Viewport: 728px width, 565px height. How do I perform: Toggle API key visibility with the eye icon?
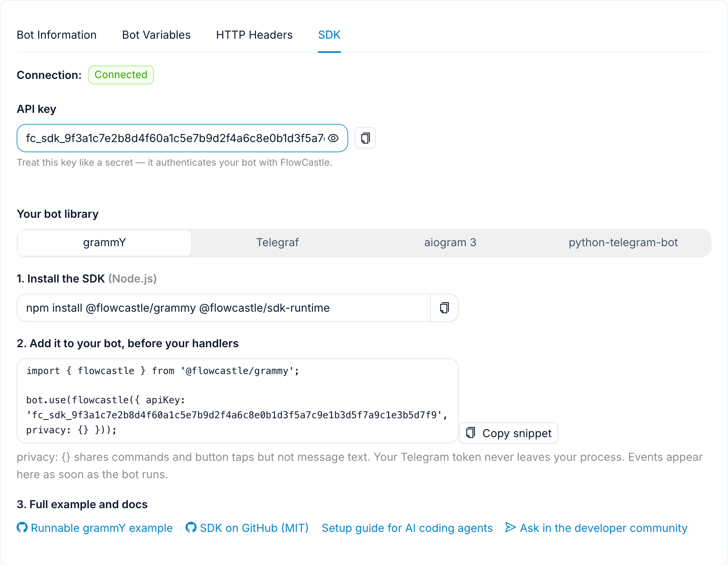[x=334, y=138]
